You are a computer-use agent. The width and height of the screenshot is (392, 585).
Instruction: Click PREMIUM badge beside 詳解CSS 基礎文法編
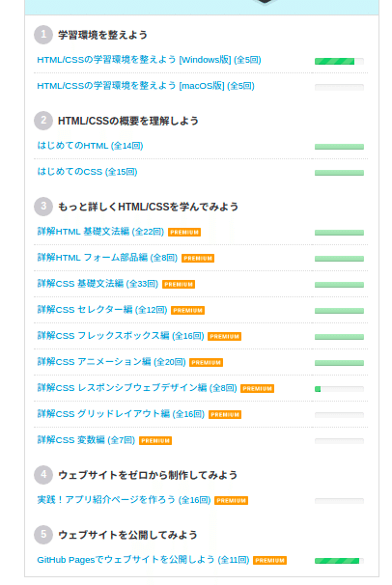179,284
